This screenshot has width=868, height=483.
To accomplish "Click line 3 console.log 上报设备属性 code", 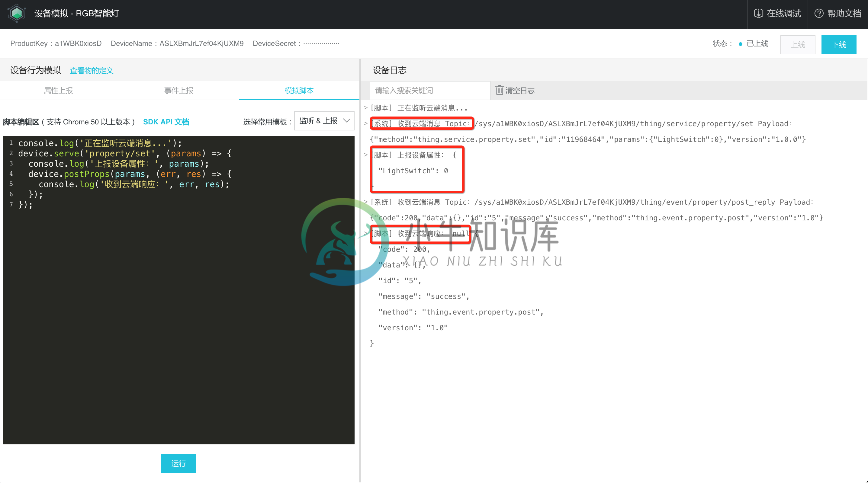I will pyautogui.click(x=119, y=164).
